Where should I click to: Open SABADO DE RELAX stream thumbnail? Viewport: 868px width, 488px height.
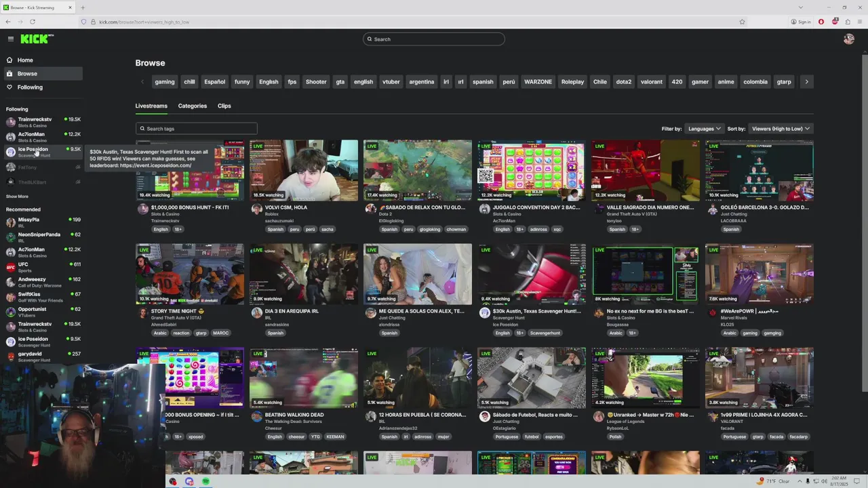pos(418,170)
